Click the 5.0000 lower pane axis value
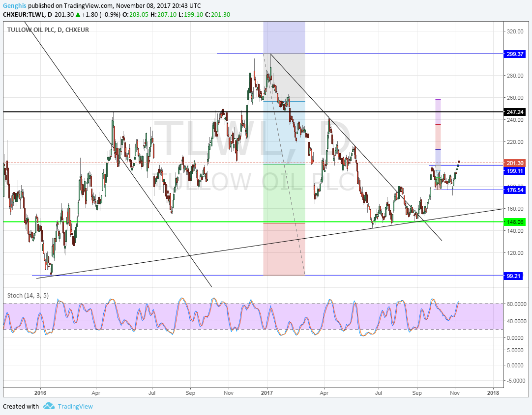 click(x=515, y=350)
